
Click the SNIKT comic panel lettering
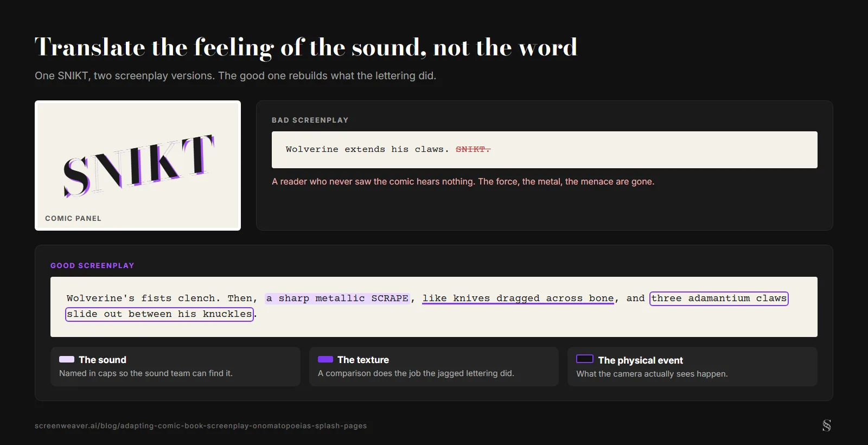click(x=139, y=166)
